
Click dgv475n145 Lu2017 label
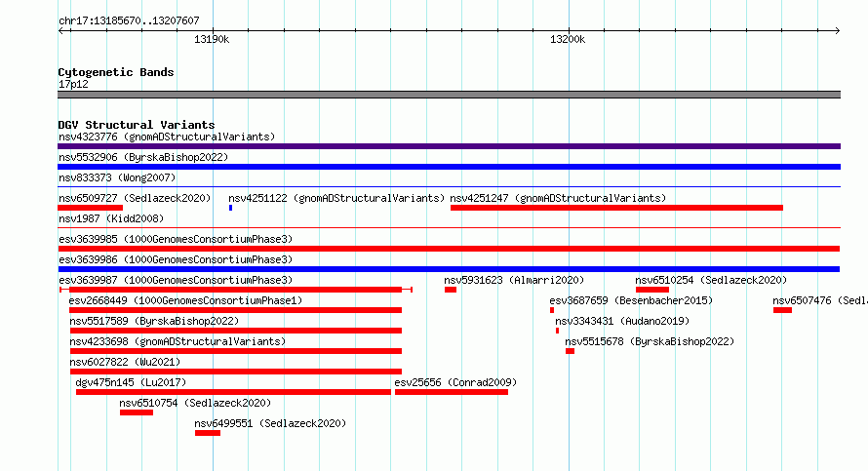point(131,382)
